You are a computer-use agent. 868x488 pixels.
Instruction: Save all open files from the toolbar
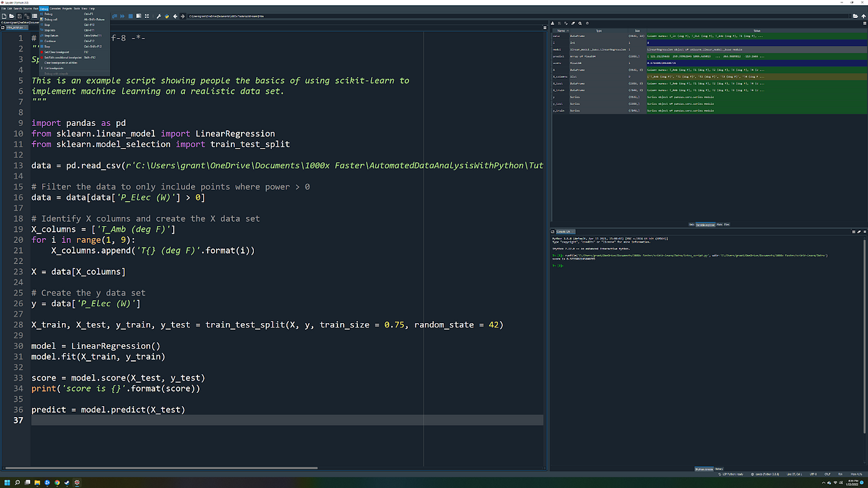[27, 16]
